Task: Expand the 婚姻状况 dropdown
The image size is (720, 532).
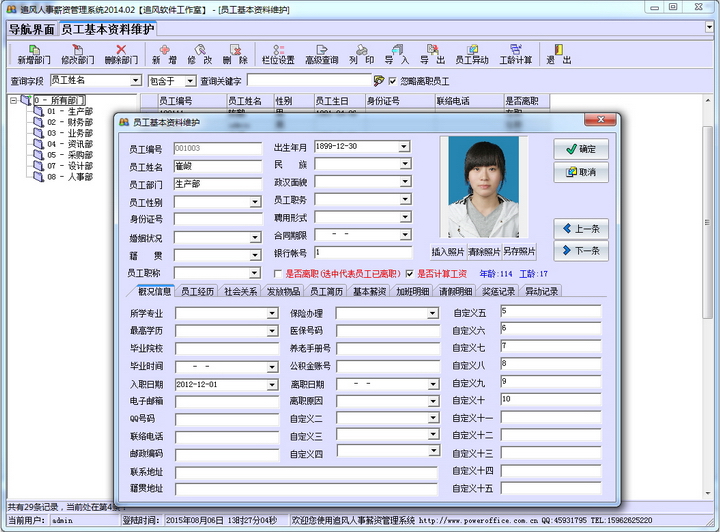Action: point(255,237)
